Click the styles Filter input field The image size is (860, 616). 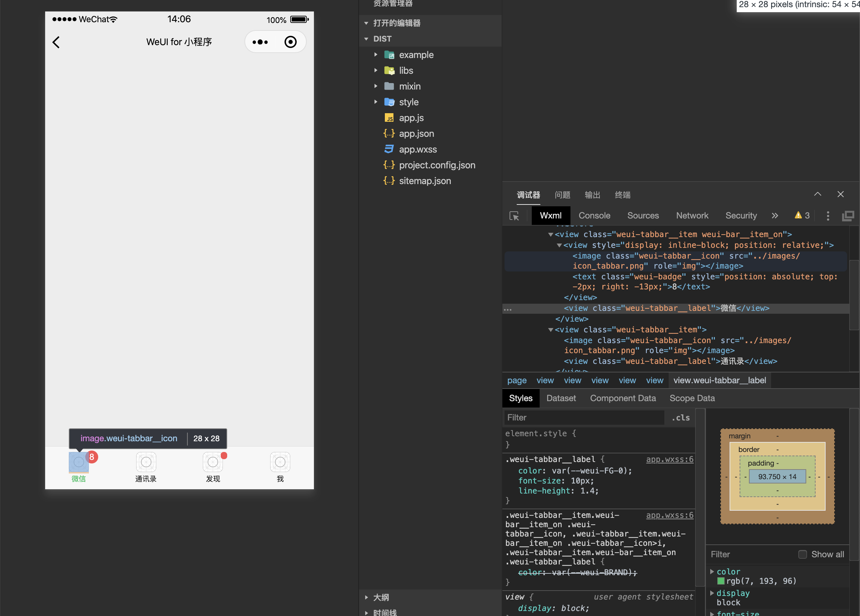click(x=584, y=417)
